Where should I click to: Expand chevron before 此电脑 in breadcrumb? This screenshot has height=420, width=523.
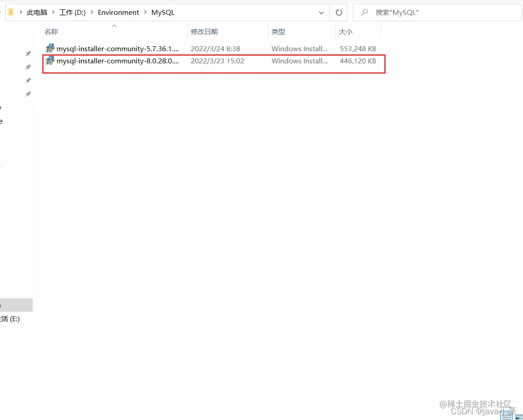tap(21, 13)
